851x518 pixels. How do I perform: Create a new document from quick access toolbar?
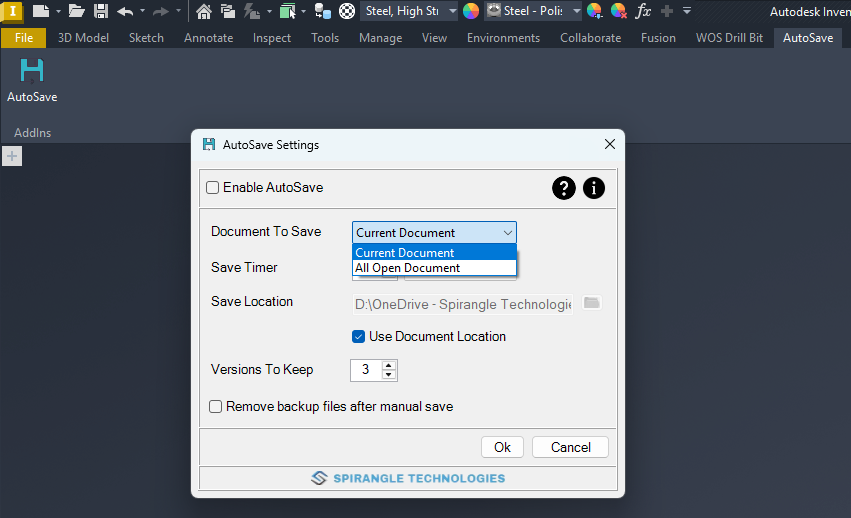point(41,11)
